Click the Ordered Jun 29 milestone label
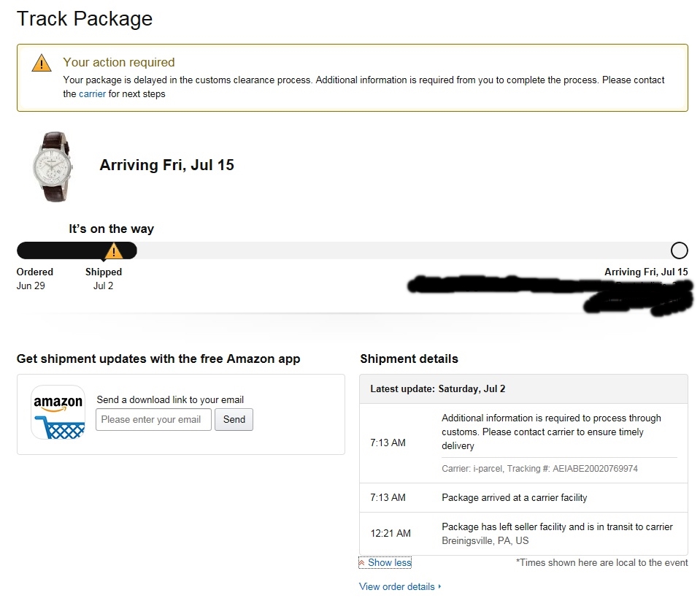The image size is (700, 609). tap(34, 278)
